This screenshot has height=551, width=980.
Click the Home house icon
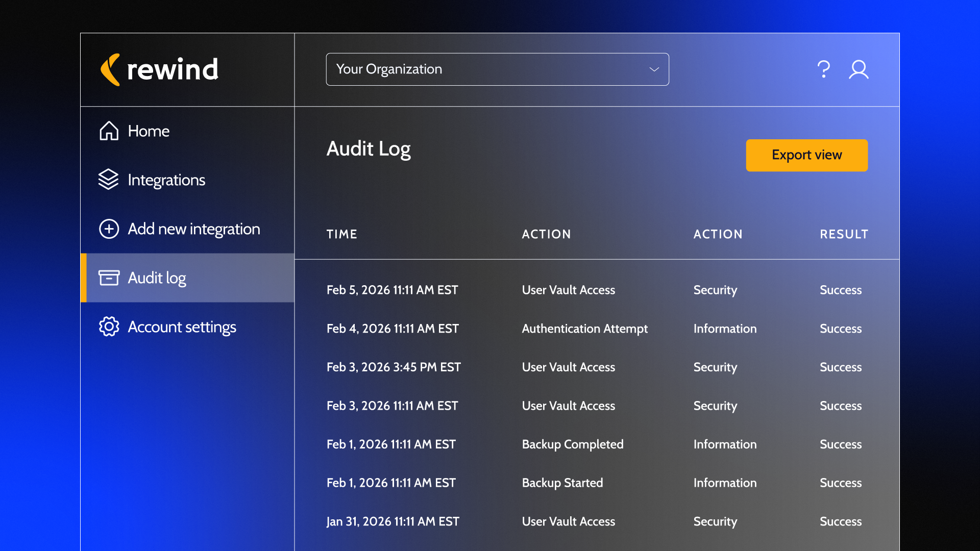pyautogui.click(x=109, y=131)
